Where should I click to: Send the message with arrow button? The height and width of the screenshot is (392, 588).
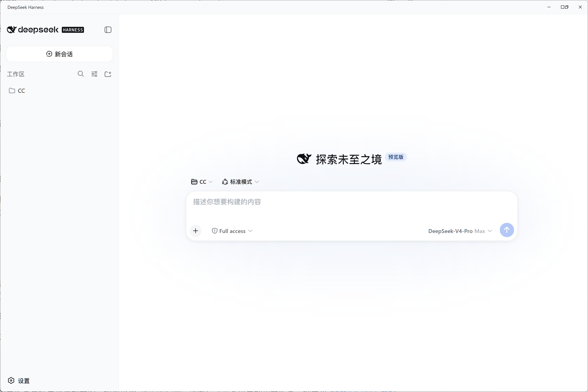point(507,230)
